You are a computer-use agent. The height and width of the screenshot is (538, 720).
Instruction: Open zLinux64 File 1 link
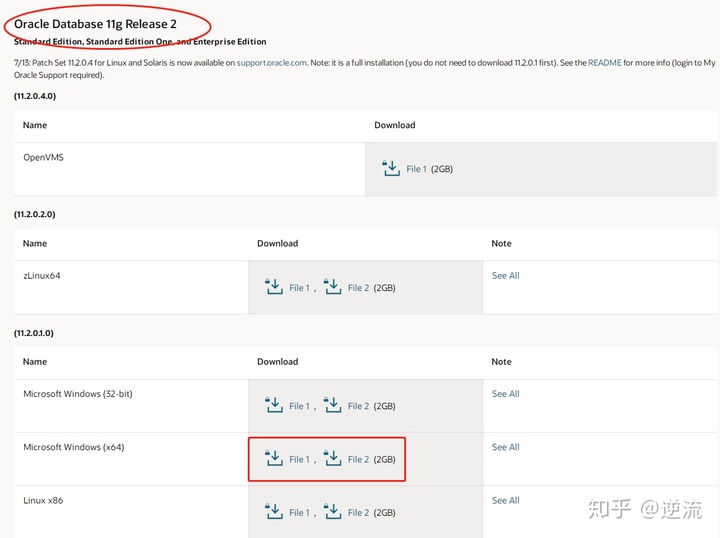pos(299,288)
